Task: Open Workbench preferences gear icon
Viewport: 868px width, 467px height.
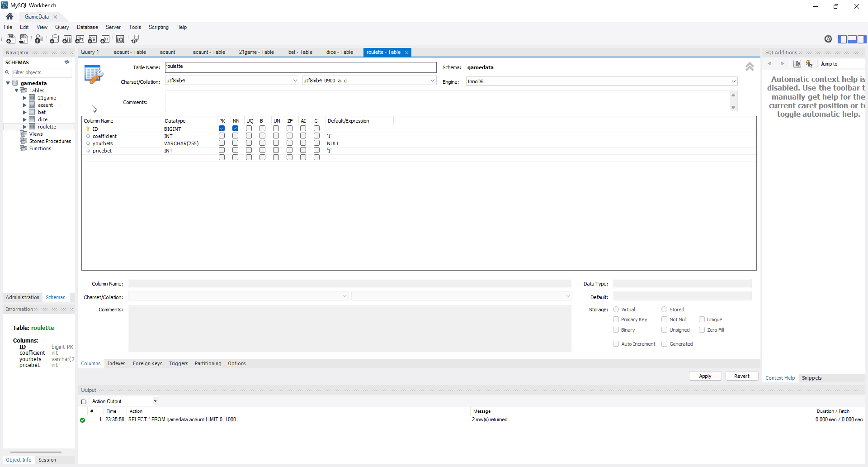Action: [828, 39]
